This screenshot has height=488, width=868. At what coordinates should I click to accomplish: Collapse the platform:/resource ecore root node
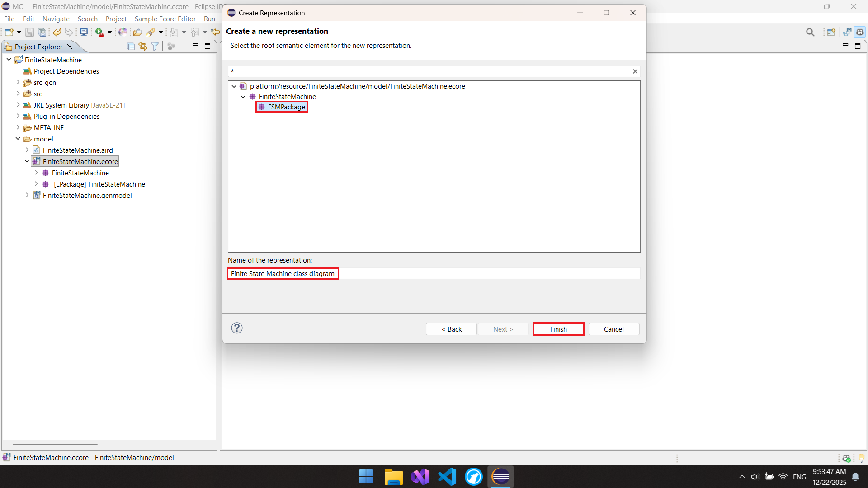[x=234, y=86]
